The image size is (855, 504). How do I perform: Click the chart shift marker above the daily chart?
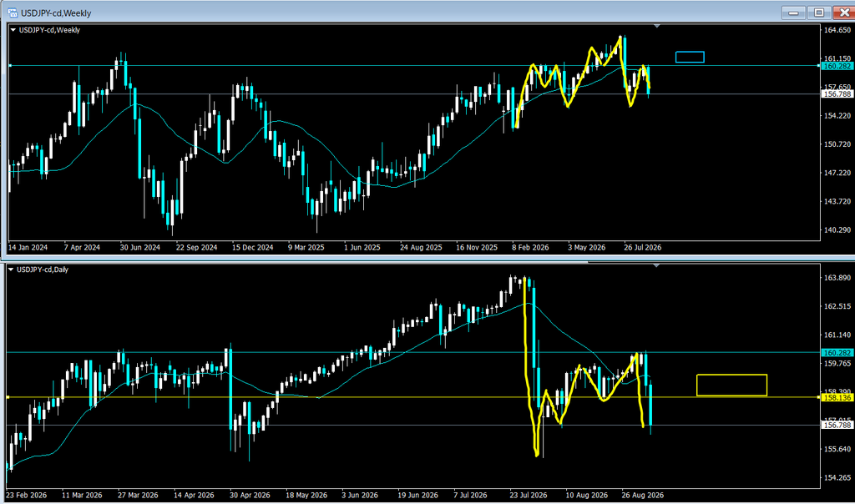tap(657, 265)
